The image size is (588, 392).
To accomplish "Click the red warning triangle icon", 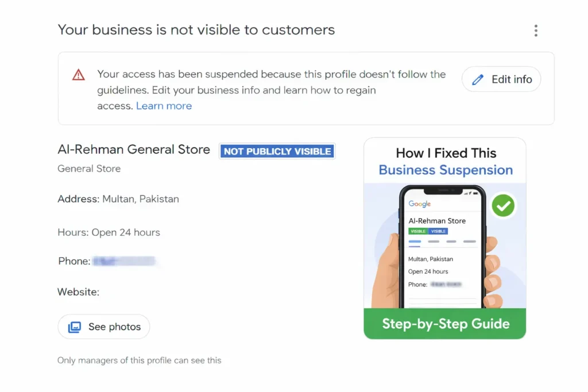I will click(x=79, y=75).
